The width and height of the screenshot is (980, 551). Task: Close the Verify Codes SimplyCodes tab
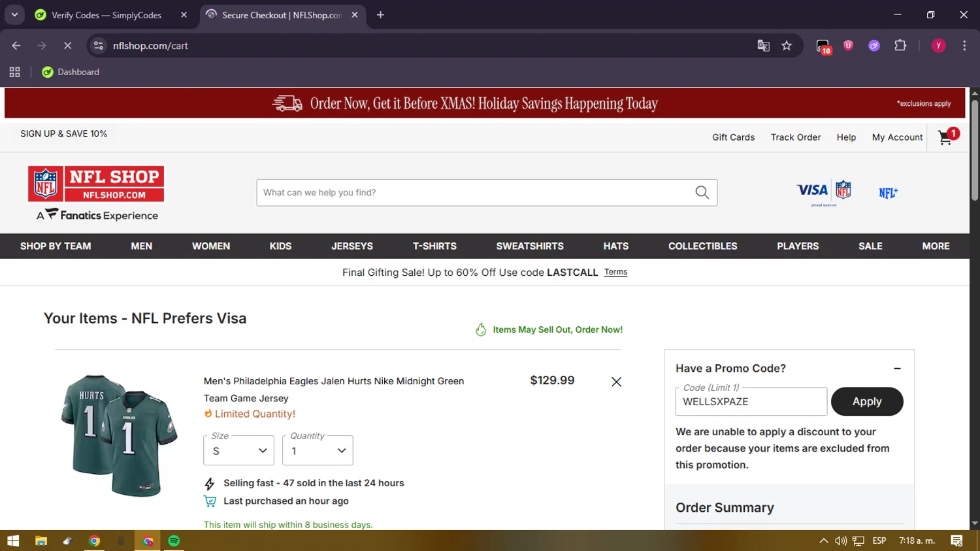(184, 15)
